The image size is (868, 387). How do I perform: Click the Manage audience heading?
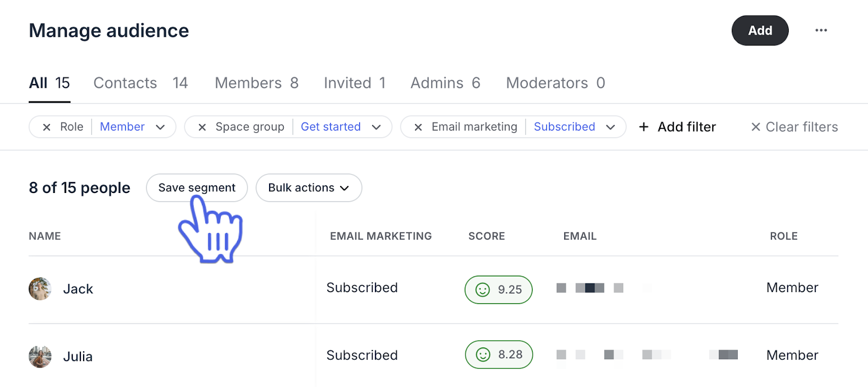(x=109, y=31)
